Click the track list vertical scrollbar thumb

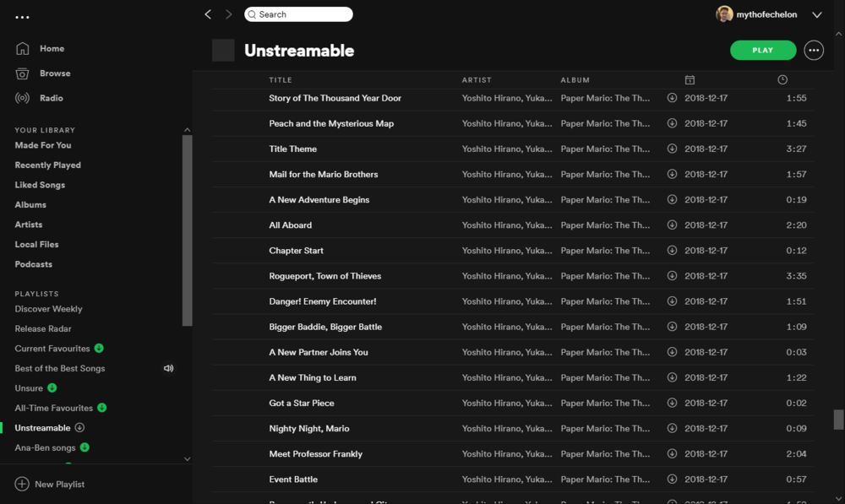(x=838, y=420)
